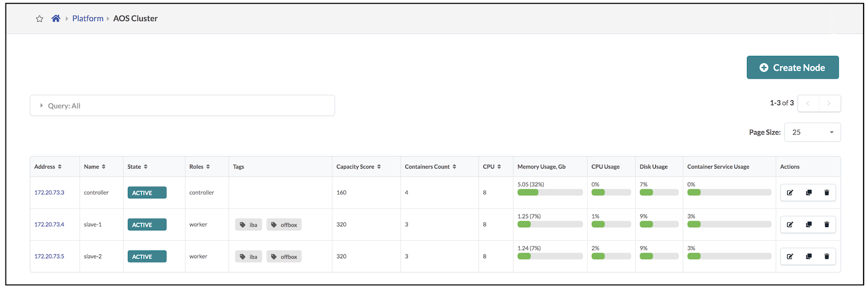
Task: Expand the Query: All filter panel
Action: pos(182,106)
